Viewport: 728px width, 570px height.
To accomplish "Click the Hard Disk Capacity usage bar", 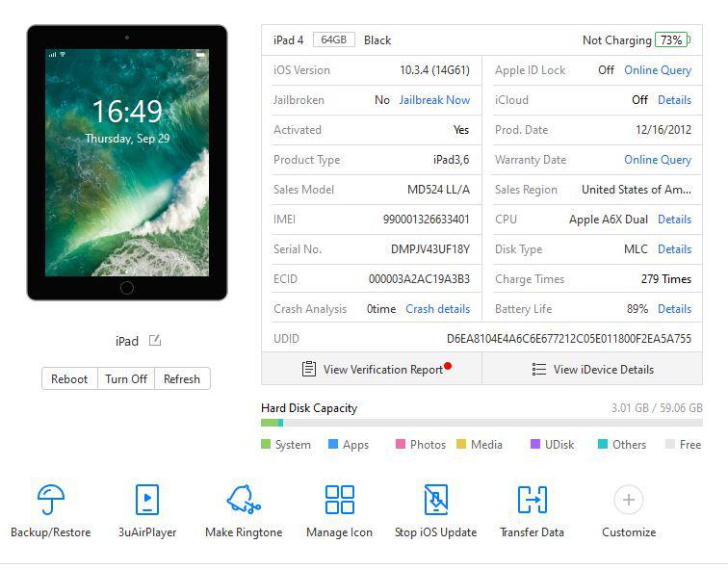I will [481, 423].
